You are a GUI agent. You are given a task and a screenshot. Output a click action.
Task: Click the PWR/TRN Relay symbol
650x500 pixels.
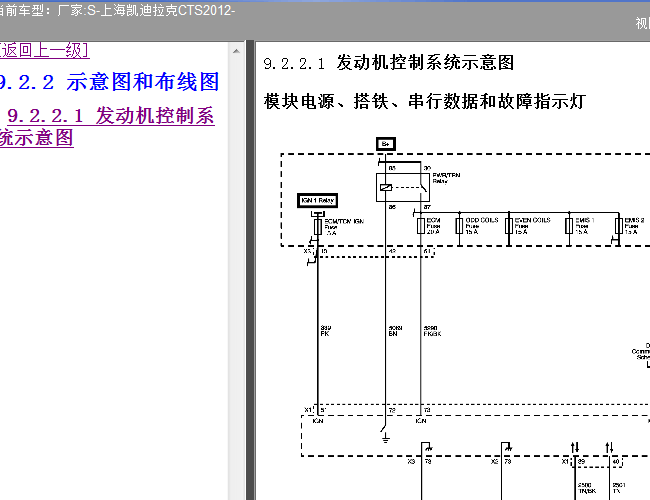tap(403, 187)
